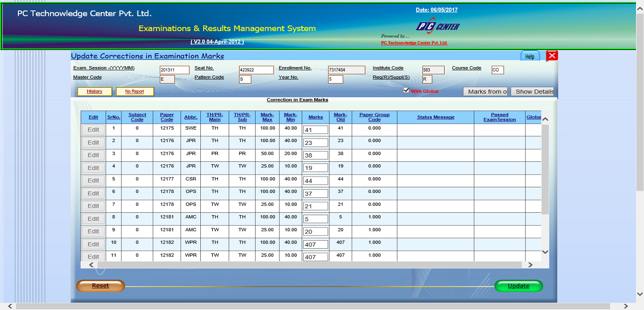This screenshot has width=644, height=310.
Task: Toggle the With Global checkbox
Action: [406, 91]
